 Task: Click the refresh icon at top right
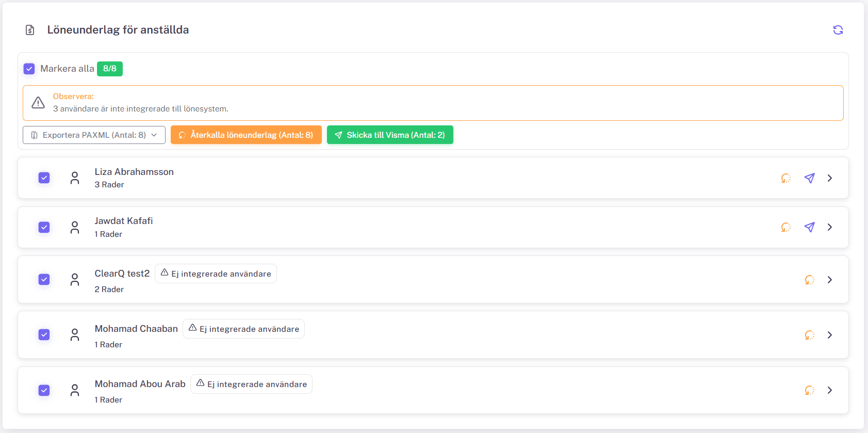point(838,30)
